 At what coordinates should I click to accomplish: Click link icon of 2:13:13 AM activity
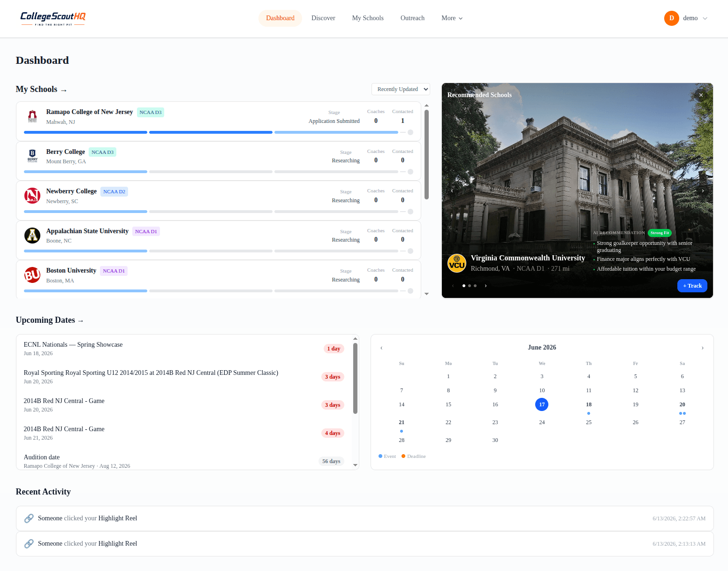[29, 544]
